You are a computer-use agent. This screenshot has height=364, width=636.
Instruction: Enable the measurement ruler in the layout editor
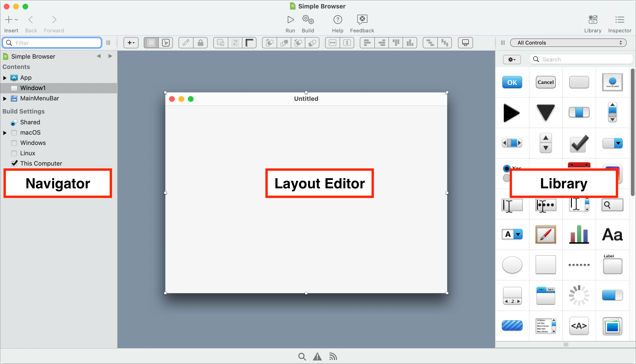click(x=249, y=42)
